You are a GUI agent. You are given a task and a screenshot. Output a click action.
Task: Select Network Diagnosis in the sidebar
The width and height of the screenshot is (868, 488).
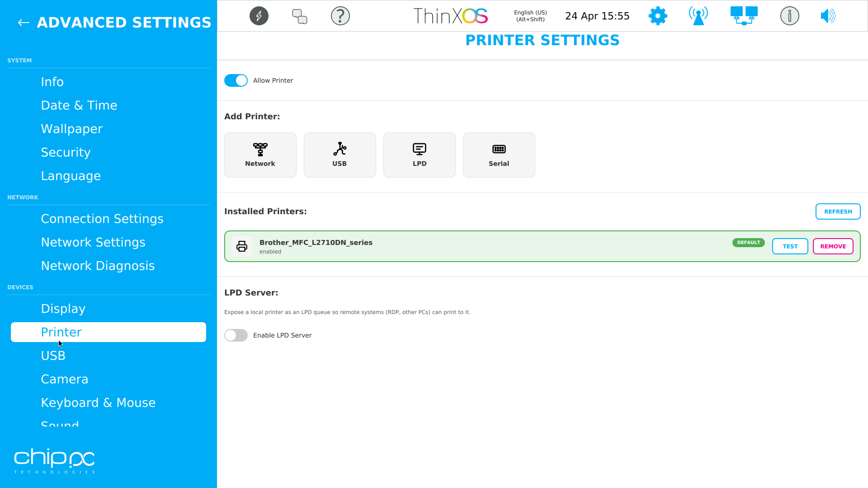click(x=98, y=266)
